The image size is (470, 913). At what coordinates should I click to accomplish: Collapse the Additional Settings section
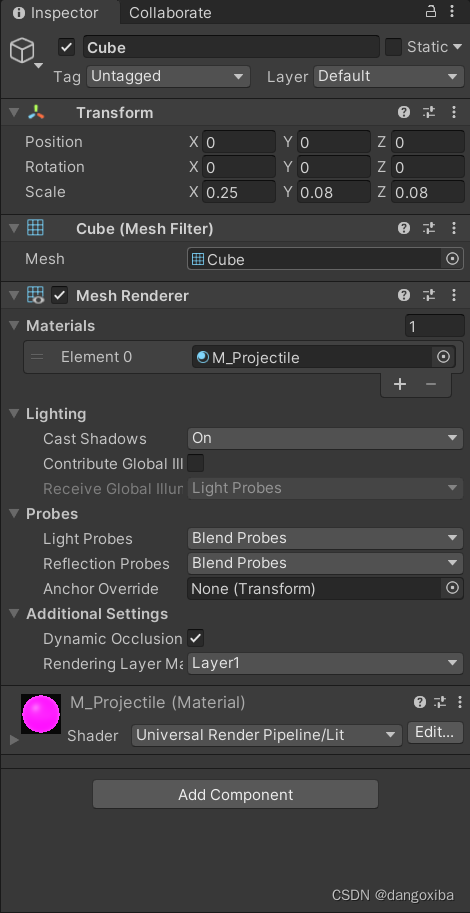point(14,614)
